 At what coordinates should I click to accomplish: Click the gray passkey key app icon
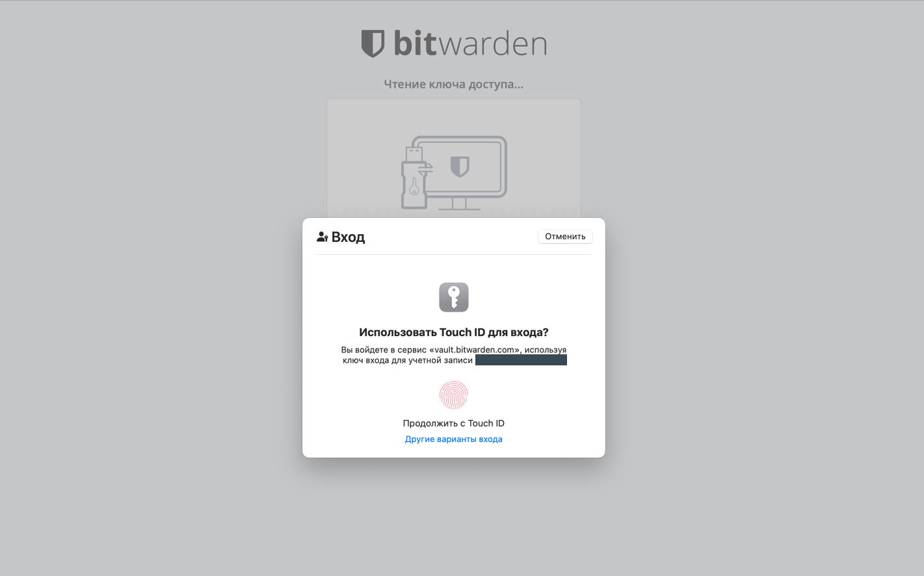tap(454, 297)
